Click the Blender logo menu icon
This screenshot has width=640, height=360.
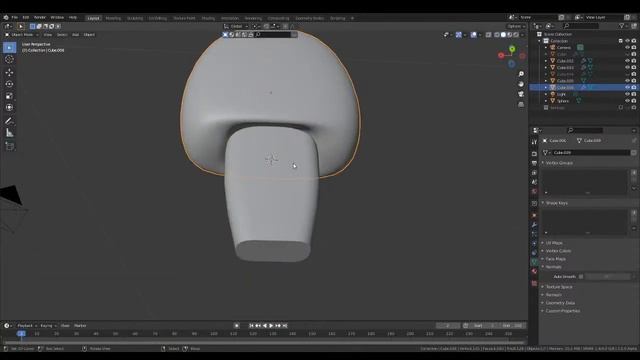(x=6, y=18)
